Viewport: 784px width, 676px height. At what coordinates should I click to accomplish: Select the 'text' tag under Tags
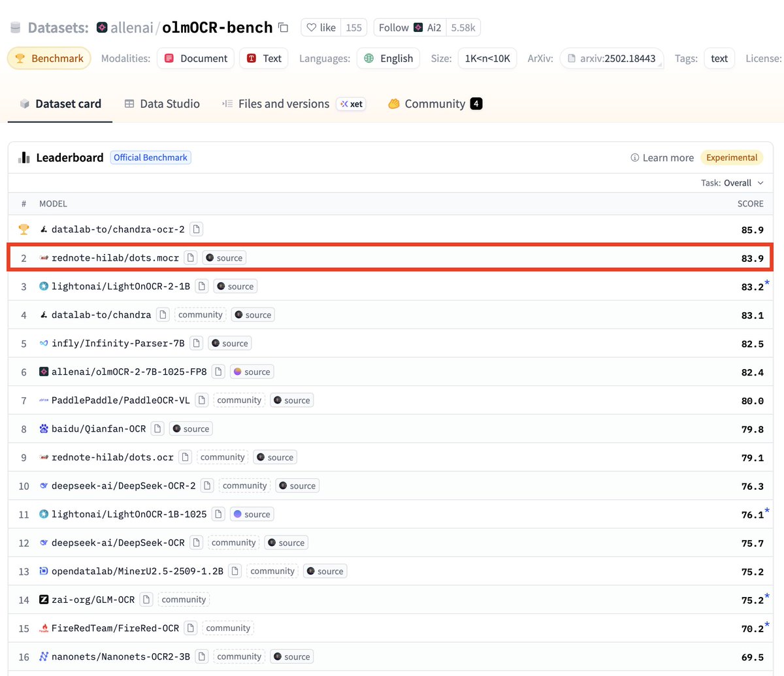(719, 58)
